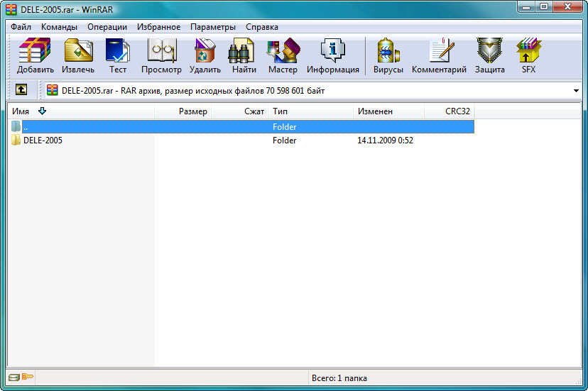This screenshot has height=391, width=588.
Task: Click the window resize grip corner
Action: pyautogui.click(x=578, y=380)
